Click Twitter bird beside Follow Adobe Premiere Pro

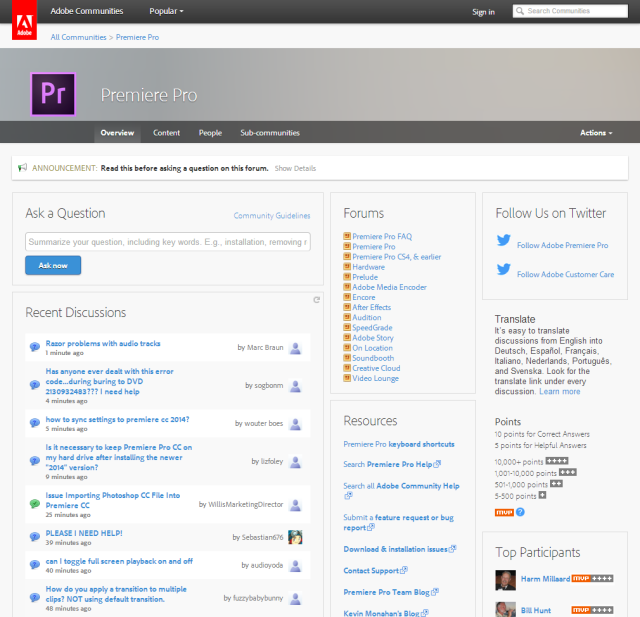(504, 240)
